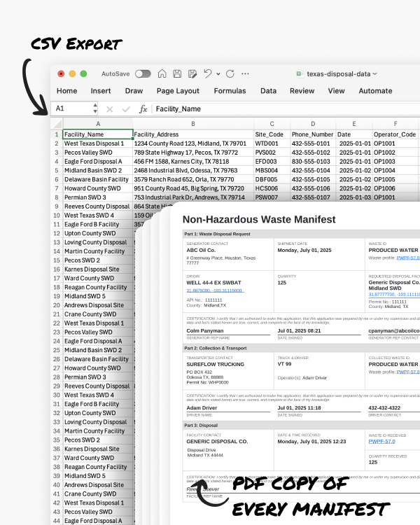
Task: Click cell 'PSW007'
Action: pos(272,197)
